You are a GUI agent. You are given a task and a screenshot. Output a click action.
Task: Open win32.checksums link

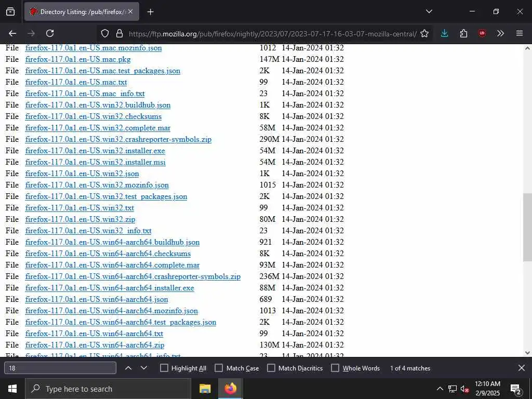click(x=94, y=116)
